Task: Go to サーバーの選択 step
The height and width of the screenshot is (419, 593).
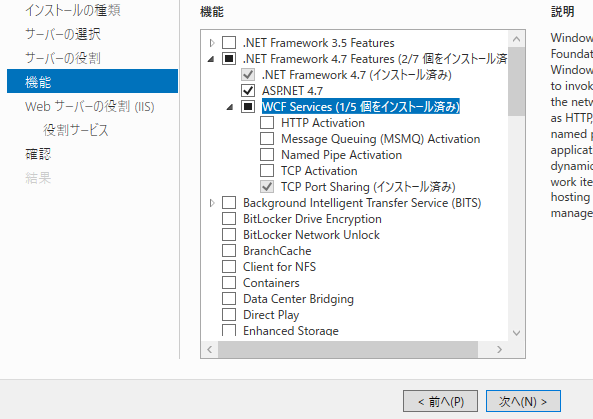Action: click(63, 34)
